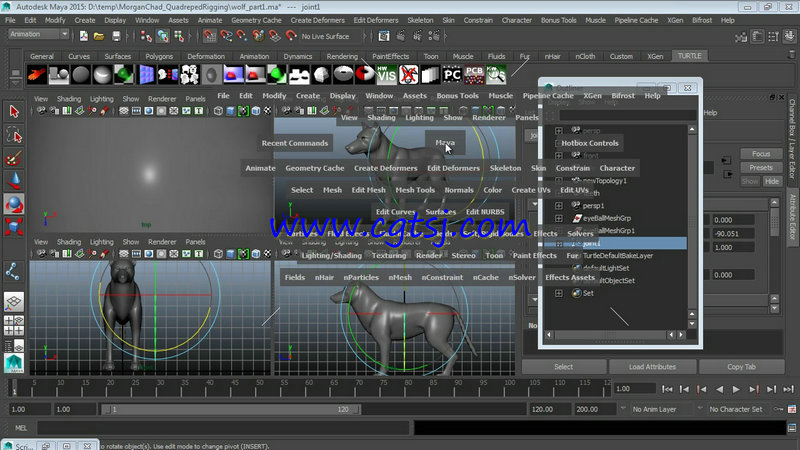The height and width of the screenshot is (450, 800).
Task: Click the HW VIS shelf icon
Action: click(386, 74)
